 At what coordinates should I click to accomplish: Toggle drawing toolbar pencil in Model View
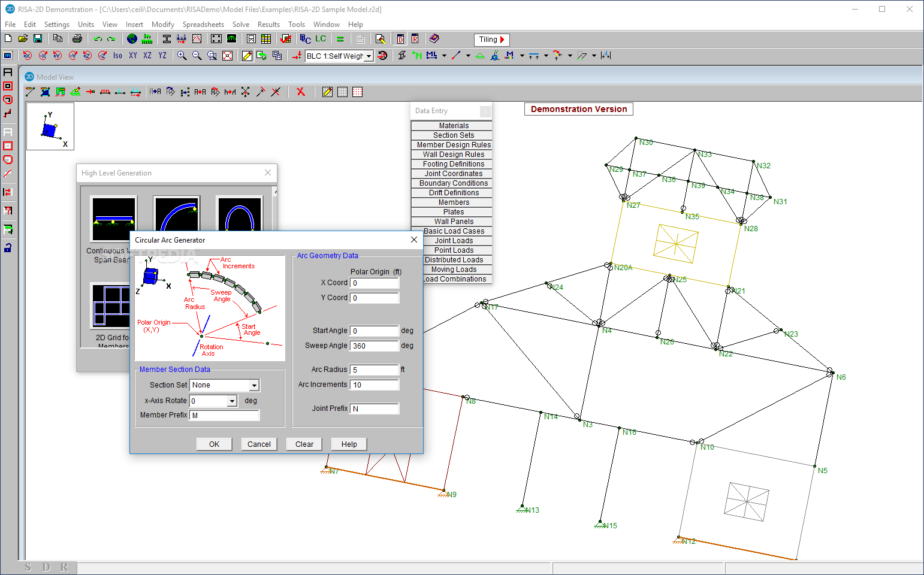(327, 92)
